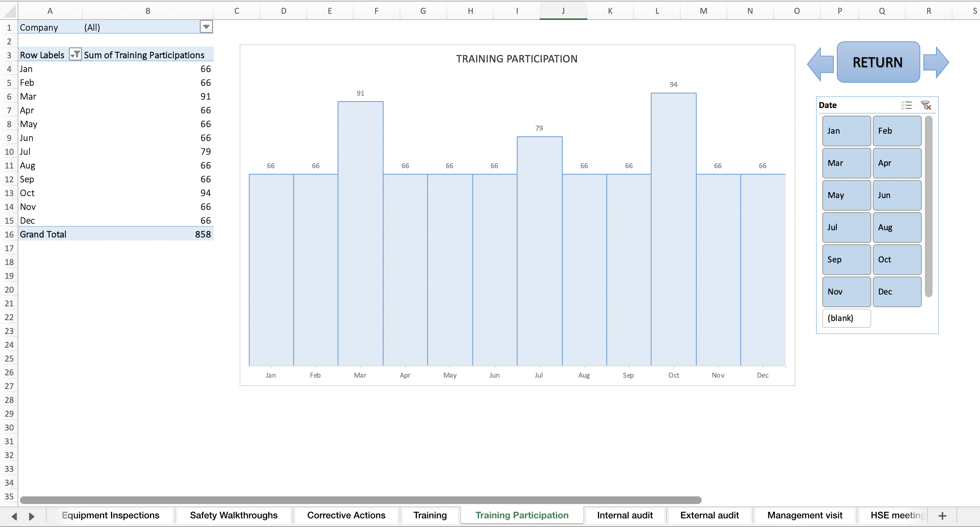The width and height of the screenshot is (980, 527).
Task: Toggle the Mar month in the Date slicer
Action: (846, 163)
